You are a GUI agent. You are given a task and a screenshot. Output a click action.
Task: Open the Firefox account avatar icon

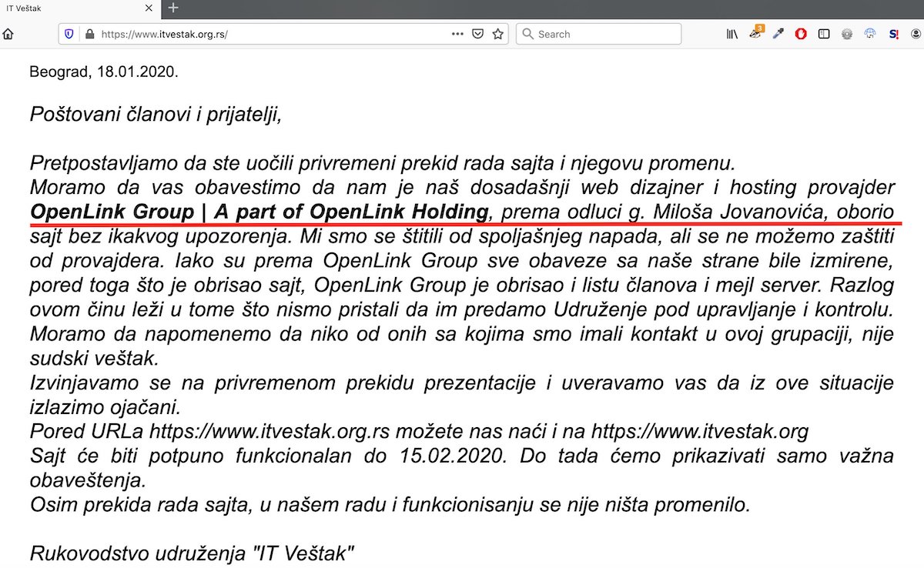[916, 34]
